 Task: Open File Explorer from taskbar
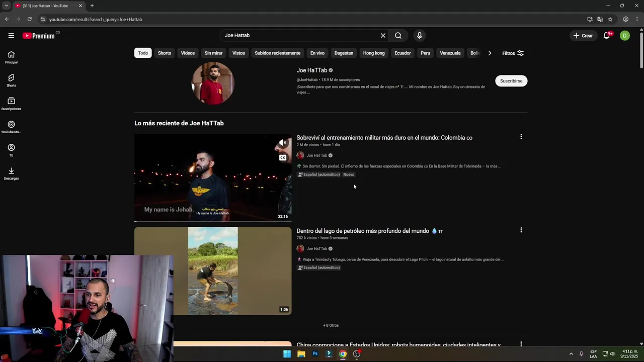tap(301, 354)
